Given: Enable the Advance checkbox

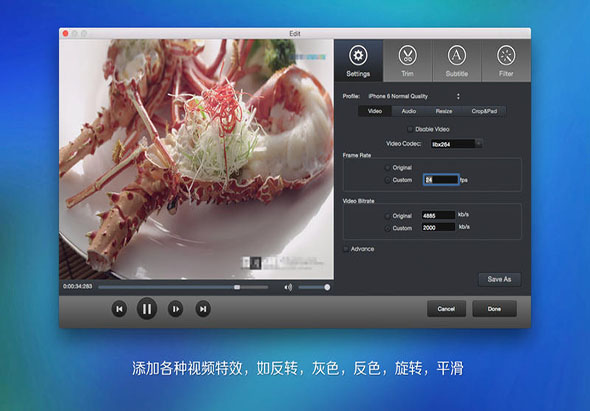Looking at the screenshot, I should point(346,249).
